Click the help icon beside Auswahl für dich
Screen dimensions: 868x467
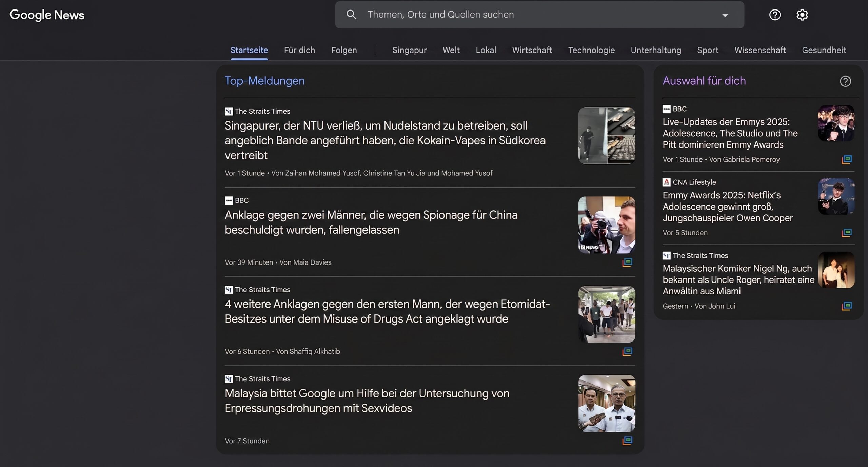(845, 81)
